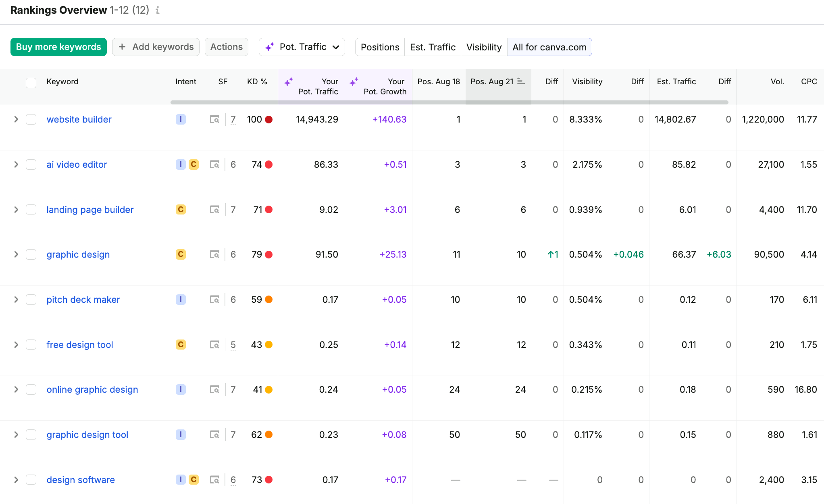
Task: Switch to the Est. Traffic tab
Action: pos(433,47)
